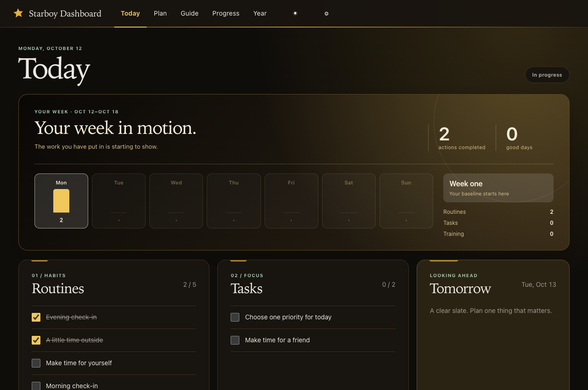Select the Sat day card
This screenshot has width=588, height=390.
click(x=349, y=201)
